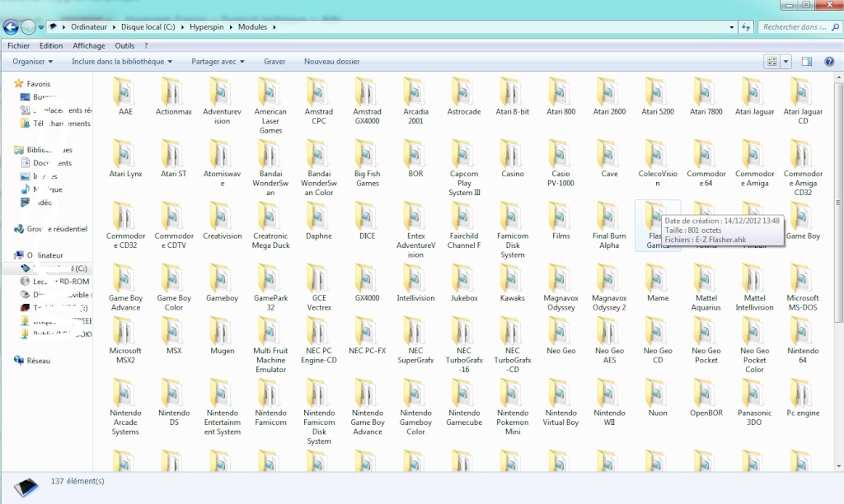This screenshot has width=844, height=504.
Task: Open the ColecoVision folder
Action: 657,164
